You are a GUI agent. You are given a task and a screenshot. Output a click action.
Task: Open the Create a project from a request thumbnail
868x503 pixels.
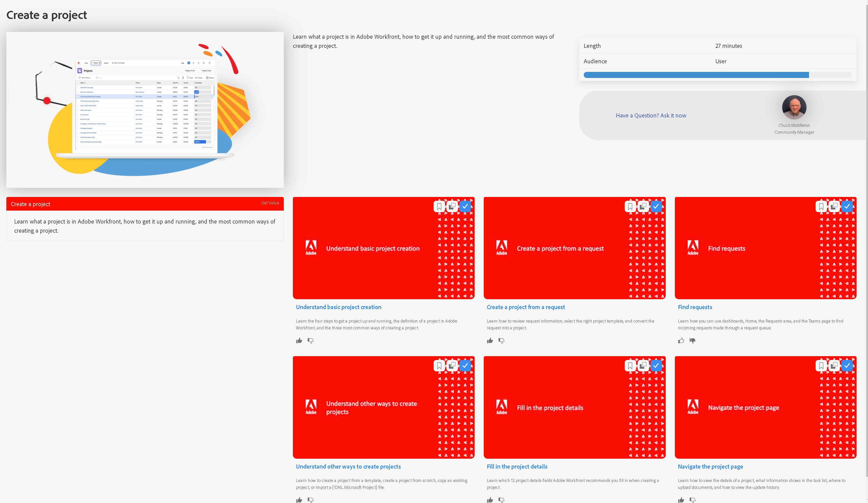pyautogui.click(x=560, y=248)
